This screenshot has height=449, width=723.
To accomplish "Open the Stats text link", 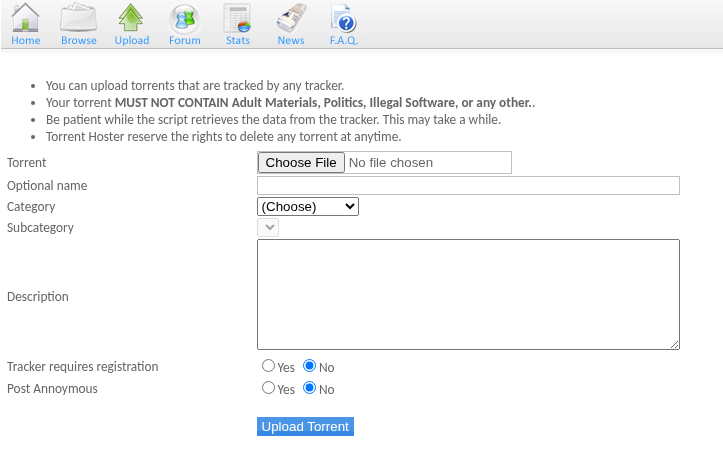I will tap(237, 41).
